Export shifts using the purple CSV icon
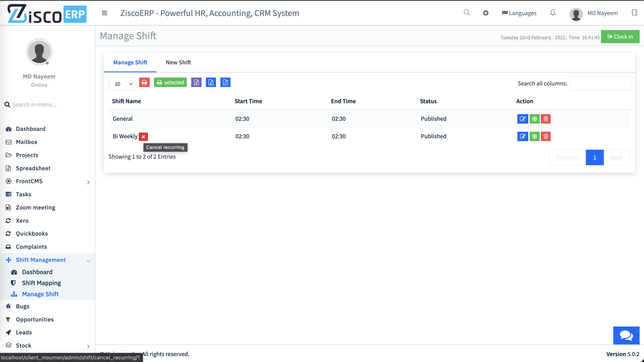Image resolution: width=644 pixels, height=362 pixels. coord(196,82)
